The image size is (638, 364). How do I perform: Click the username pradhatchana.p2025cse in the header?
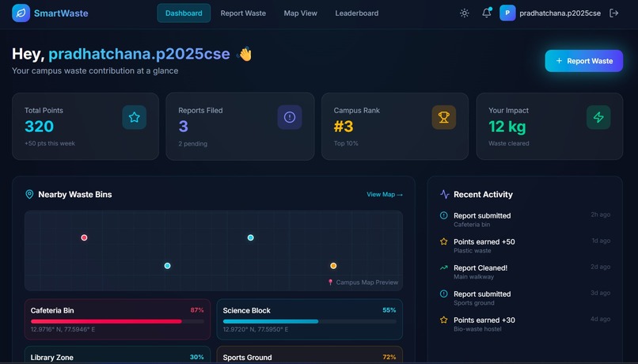tap(560, 13)
